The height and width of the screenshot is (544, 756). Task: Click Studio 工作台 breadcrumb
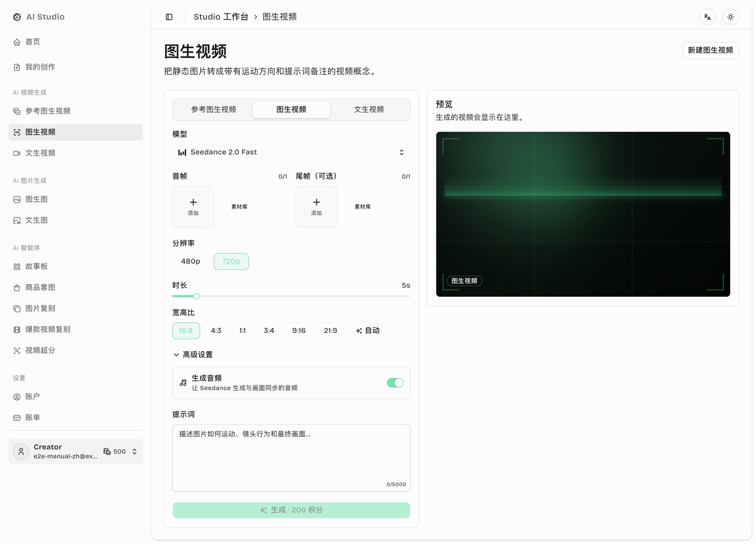(221, 17)
